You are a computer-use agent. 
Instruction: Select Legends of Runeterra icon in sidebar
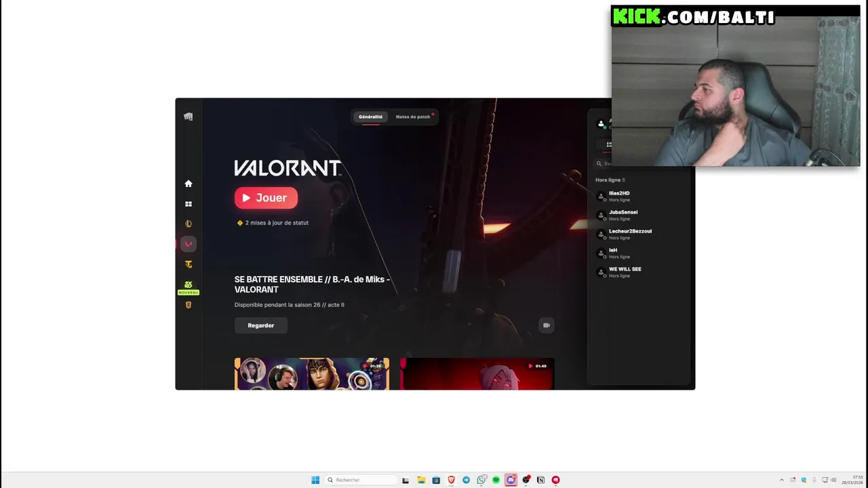(189, 305)
